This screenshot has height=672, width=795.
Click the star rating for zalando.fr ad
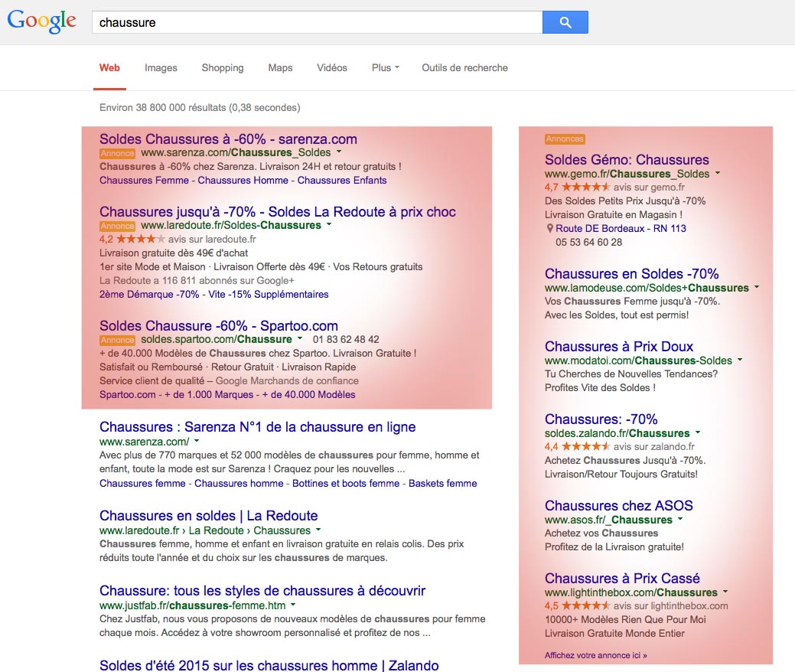click(585, 447)
